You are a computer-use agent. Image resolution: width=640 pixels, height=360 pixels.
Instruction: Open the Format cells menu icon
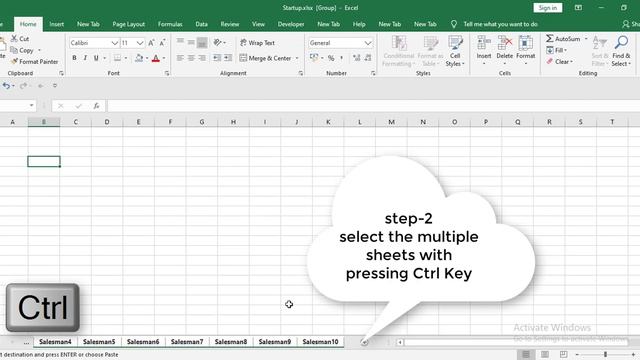[x=525, y=43]
